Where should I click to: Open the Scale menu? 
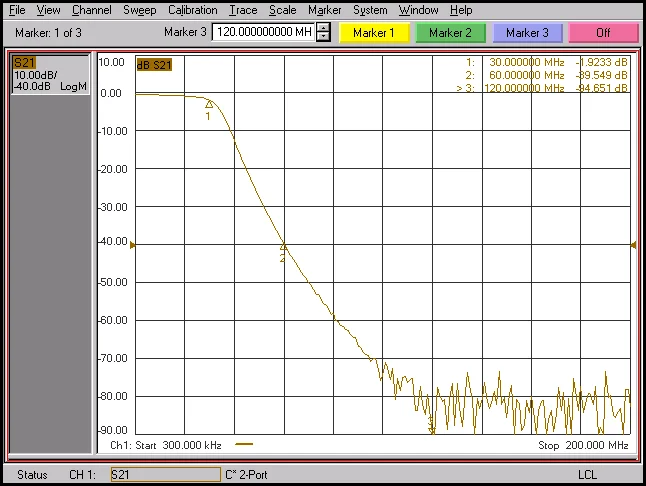283,10
